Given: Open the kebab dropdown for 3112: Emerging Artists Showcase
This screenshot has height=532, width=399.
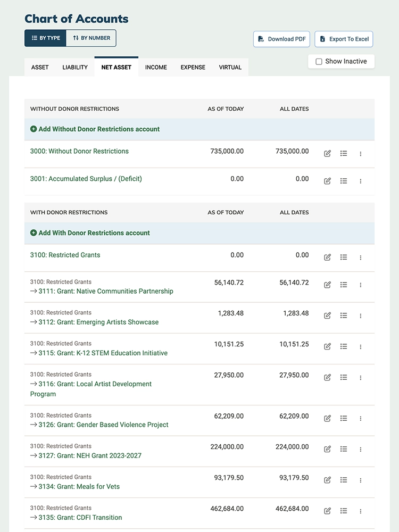Looking at the screenshot, I should [x=361, y=315].
